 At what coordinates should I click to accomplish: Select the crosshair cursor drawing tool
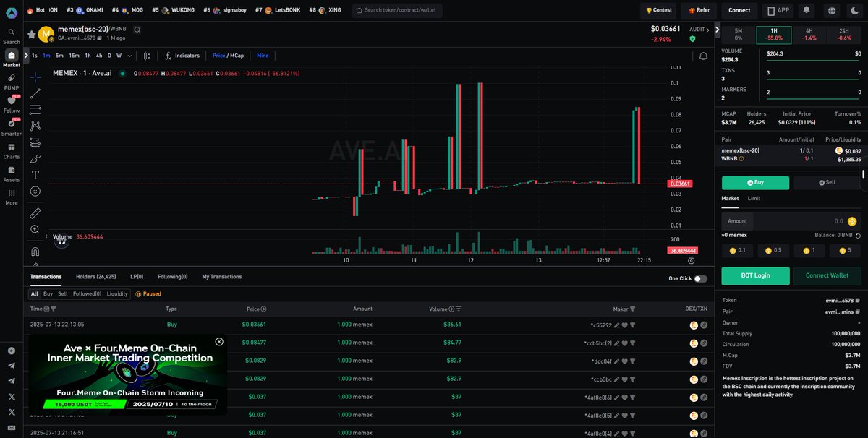pos(35,77)
